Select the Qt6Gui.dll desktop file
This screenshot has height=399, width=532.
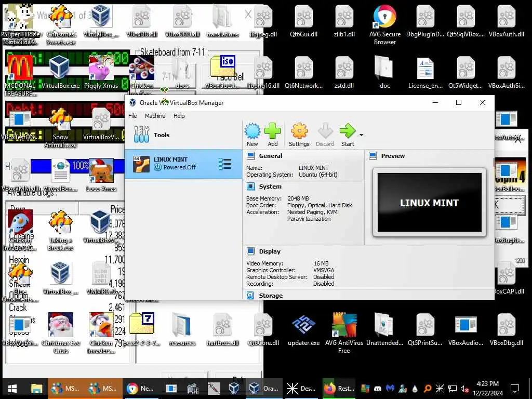(x=303, y=21)
